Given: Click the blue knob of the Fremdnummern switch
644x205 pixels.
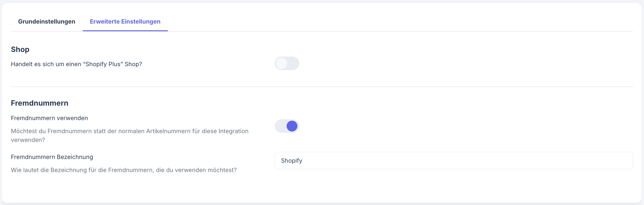Looking at the screenshot, I should pos(292,126).
